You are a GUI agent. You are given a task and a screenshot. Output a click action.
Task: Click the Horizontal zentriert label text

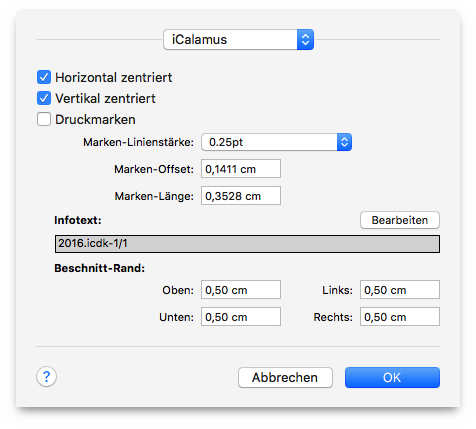[114, 77]
